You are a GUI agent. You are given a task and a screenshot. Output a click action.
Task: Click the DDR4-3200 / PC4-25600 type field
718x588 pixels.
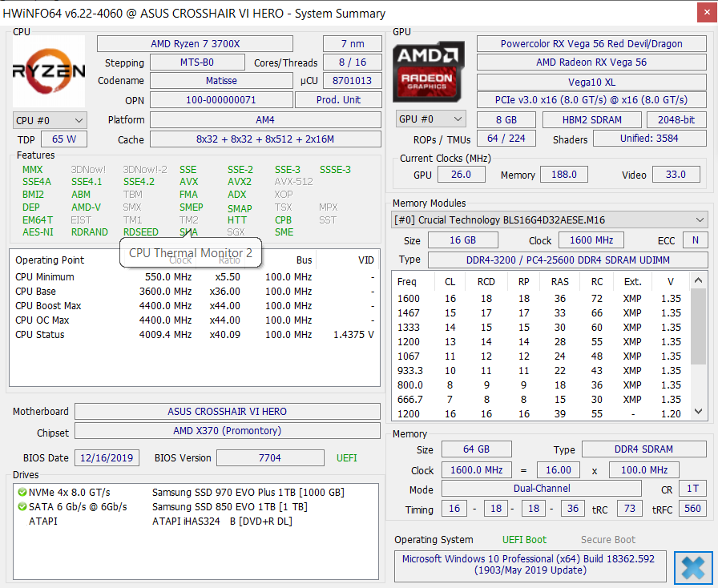point(568,260)
